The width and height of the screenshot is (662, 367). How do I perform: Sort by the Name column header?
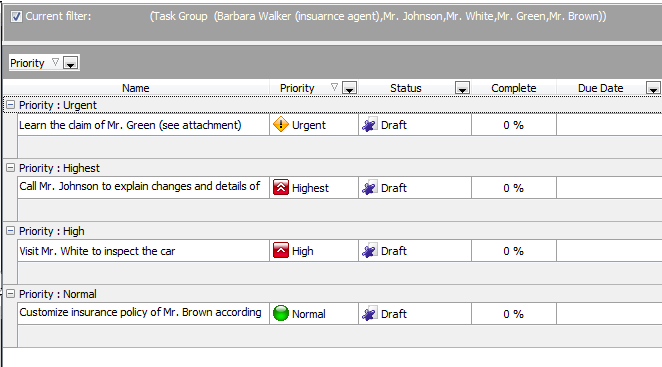pyautogui.click(x=136, y=88)
